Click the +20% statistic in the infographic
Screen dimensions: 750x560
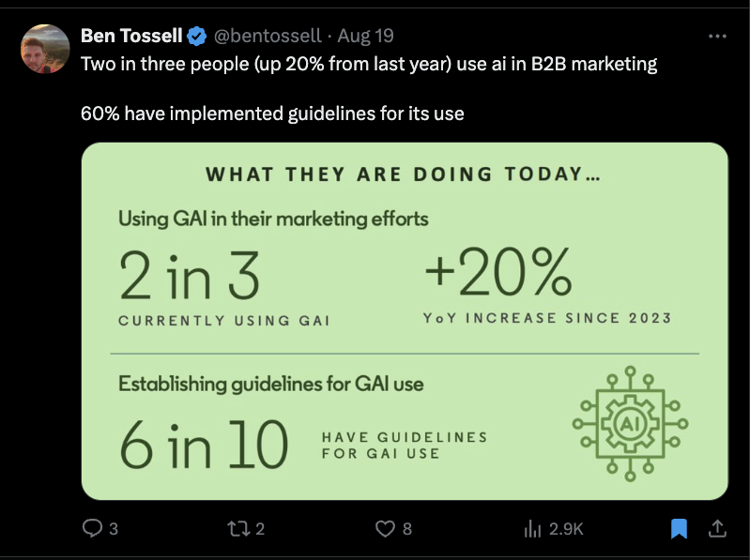(498, 272)
